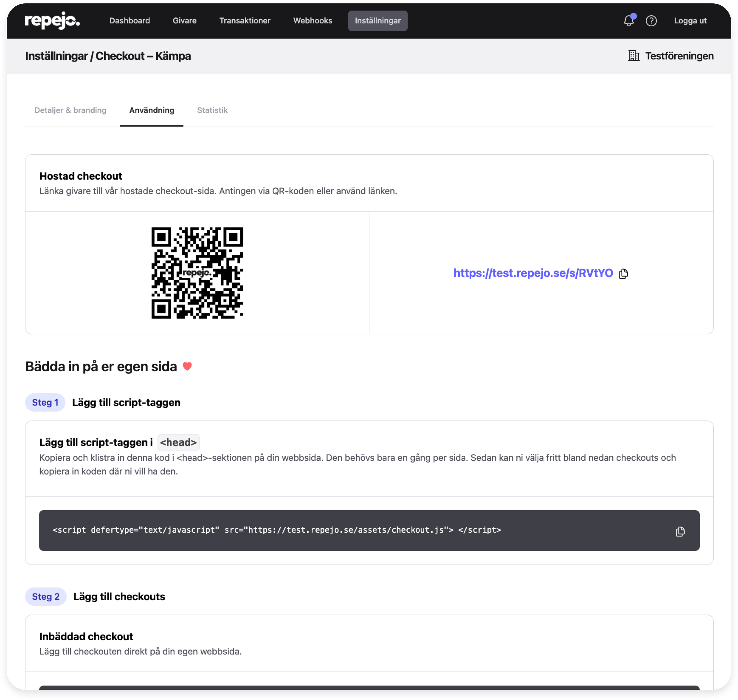Click the Inställningar / Checkout – Kämpa breadcrumb title

point(108,56)
